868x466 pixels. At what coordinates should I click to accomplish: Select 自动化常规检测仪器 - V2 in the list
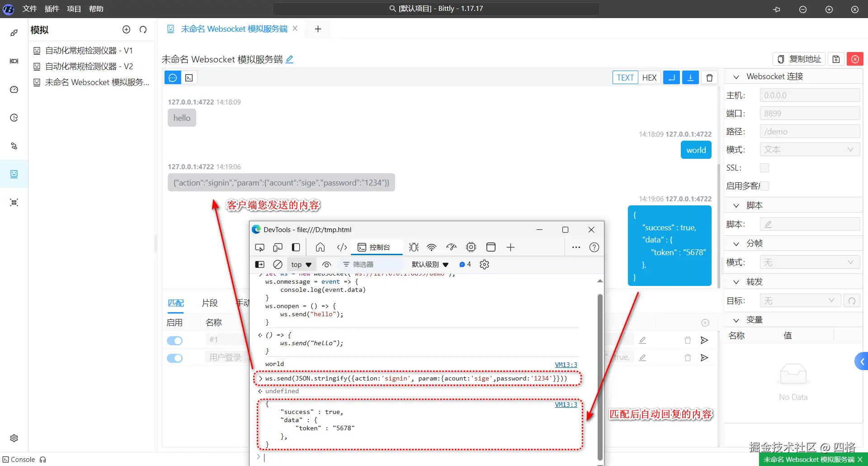(x=89, y=67)
